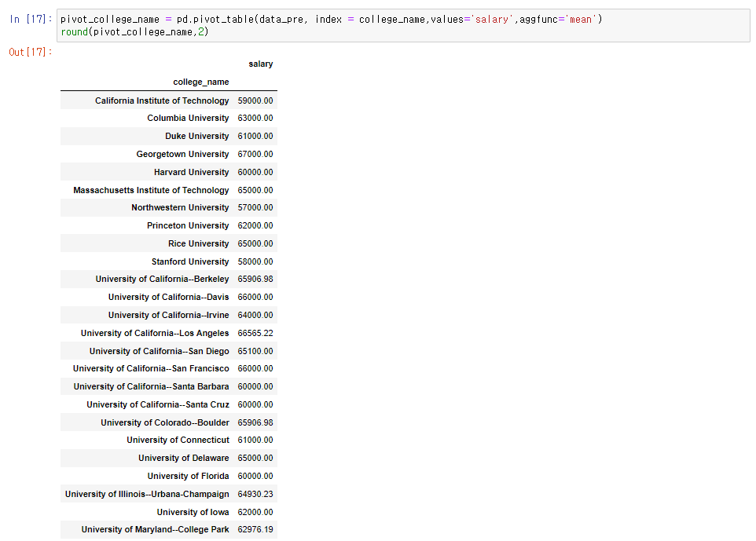Select University of Maryland--College Park row label
Viewport: 756px width, 541px height.
click(155, 529)
